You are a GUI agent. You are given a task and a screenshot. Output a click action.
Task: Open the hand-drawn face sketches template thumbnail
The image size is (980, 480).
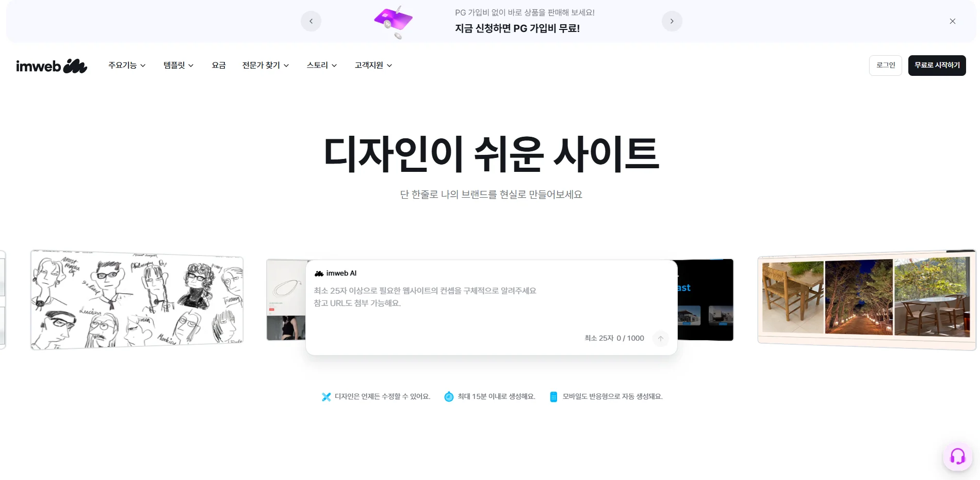[x=137, y=300]
